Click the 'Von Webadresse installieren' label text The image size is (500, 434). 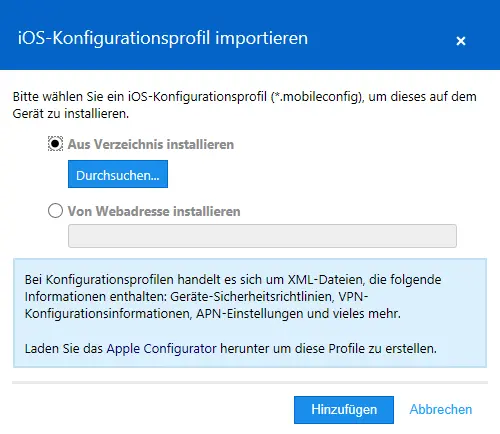pyautogui.click(x=154, y=211)
